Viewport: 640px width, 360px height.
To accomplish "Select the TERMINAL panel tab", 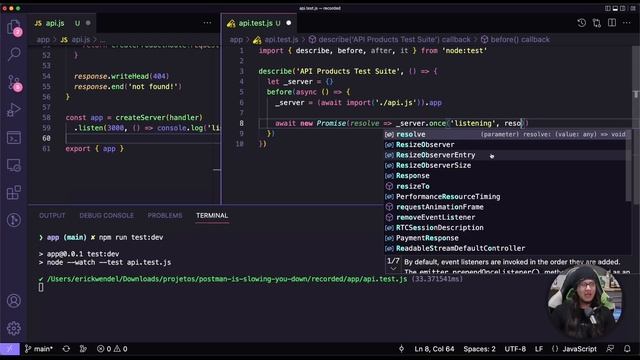I will [x=212, y=216].
